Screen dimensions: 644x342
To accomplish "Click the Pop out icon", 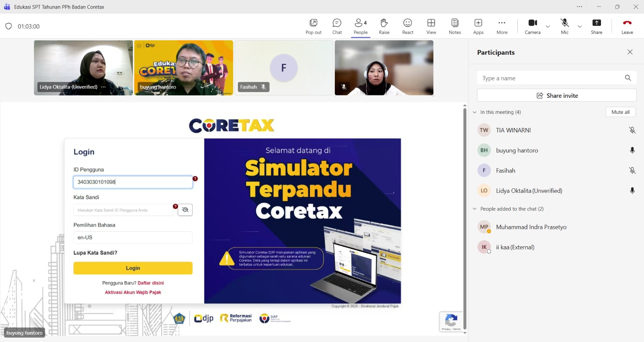I will (x=313, y=26).
